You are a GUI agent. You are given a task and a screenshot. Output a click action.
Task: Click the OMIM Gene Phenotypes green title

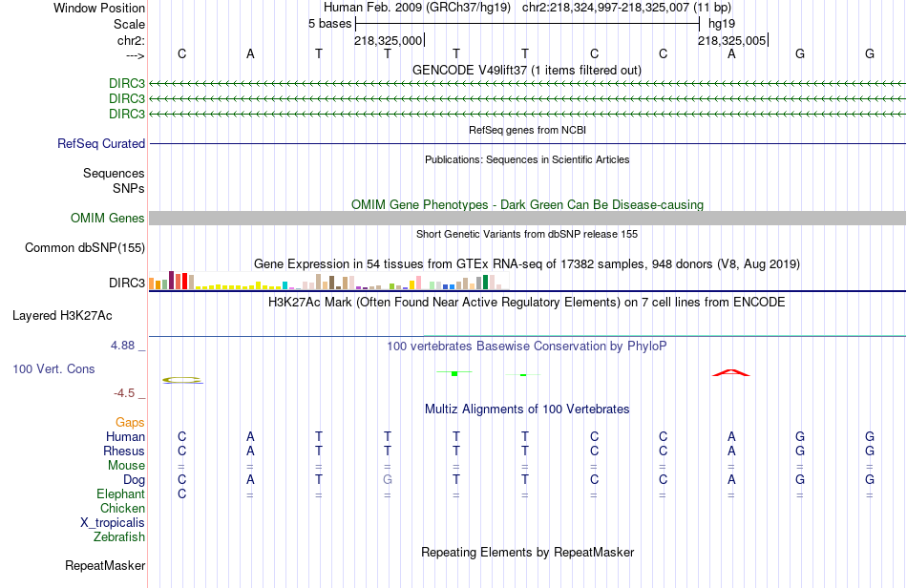click(x=527, y=204)
